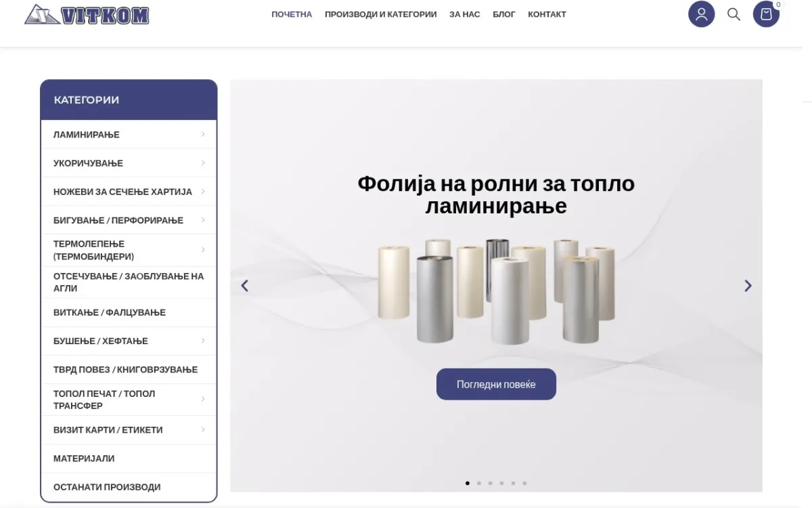Click the search magnifier icon
The image size is (812, 508).
734,14
